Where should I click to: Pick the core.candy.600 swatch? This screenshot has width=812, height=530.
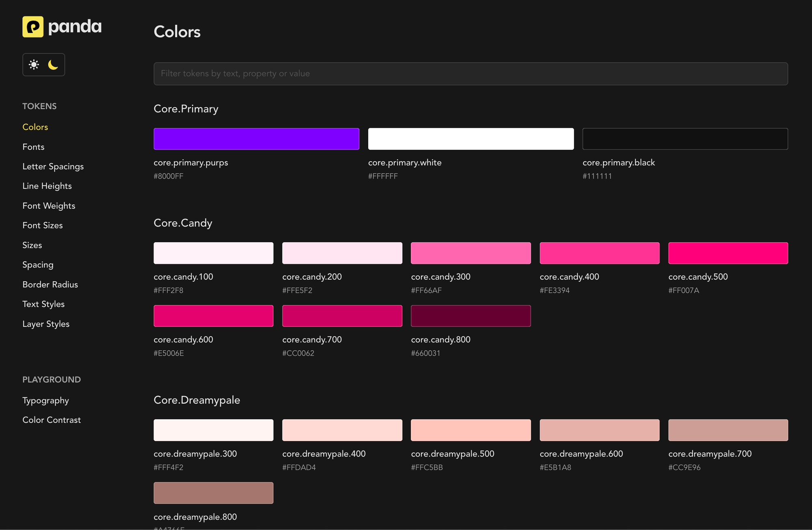pyautogui.click(x=214, y=316)
